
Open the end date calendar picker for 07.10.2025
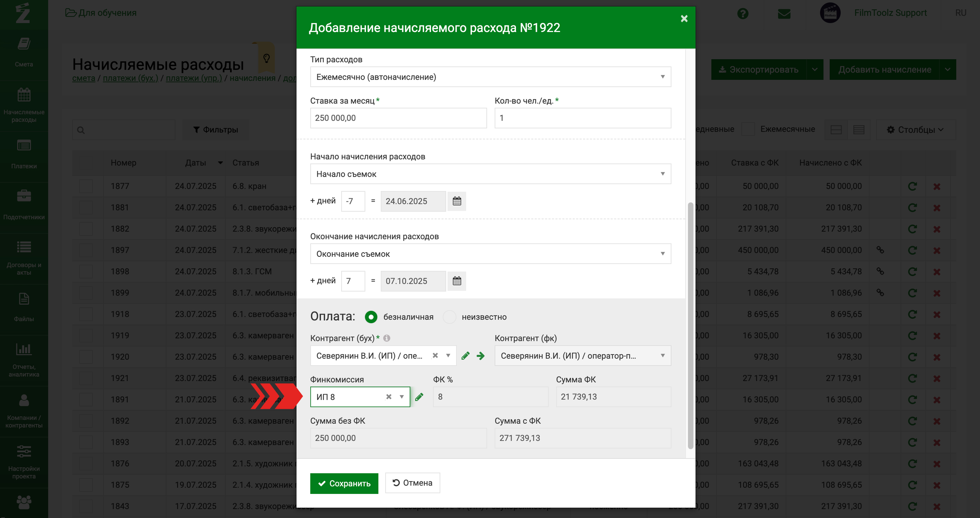click(x=457, y=281)
